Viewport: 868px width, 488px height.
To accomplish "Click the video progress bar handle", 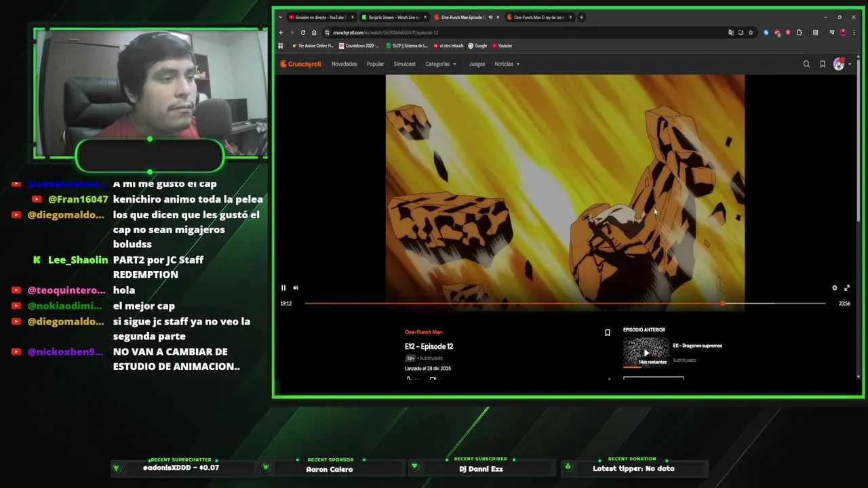I will [x=723, y=304].
